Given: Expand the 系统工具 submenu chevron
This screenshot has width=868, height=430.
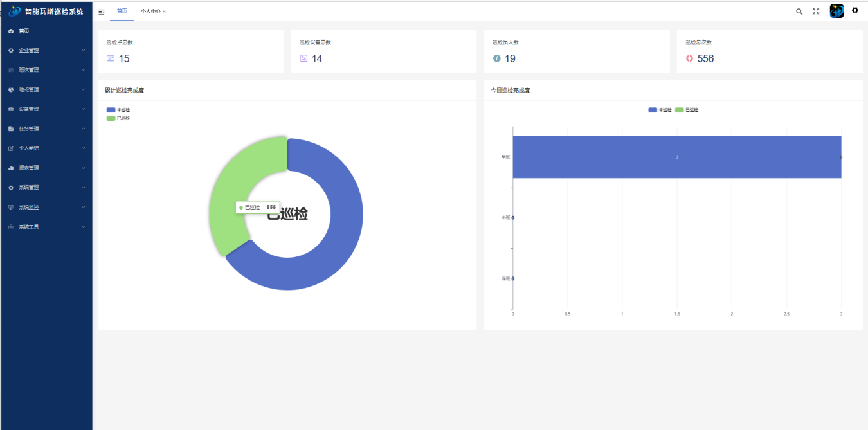Looking at the screenshot, I should pyautogui.click(x=83, y=227).
